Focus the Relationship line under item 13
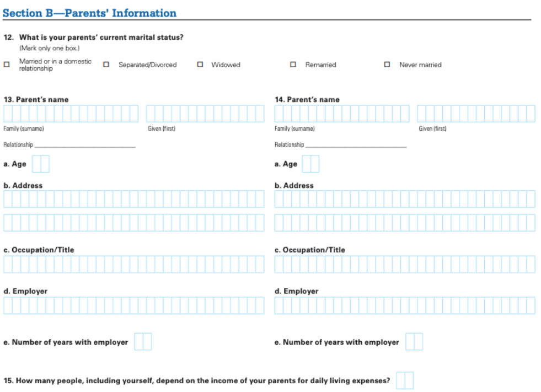Screen dimensions: 541x392 [x=84, y=144]
